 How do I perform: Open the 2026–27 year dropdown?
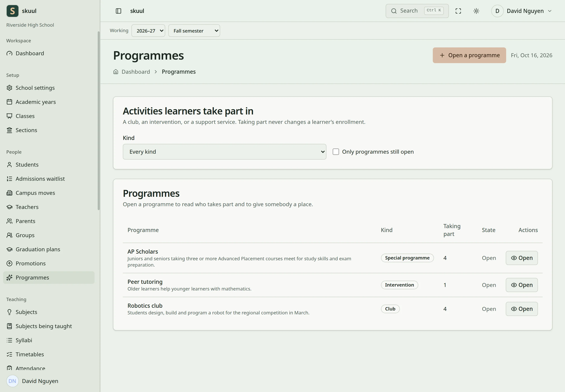click(x=148, y=31)
